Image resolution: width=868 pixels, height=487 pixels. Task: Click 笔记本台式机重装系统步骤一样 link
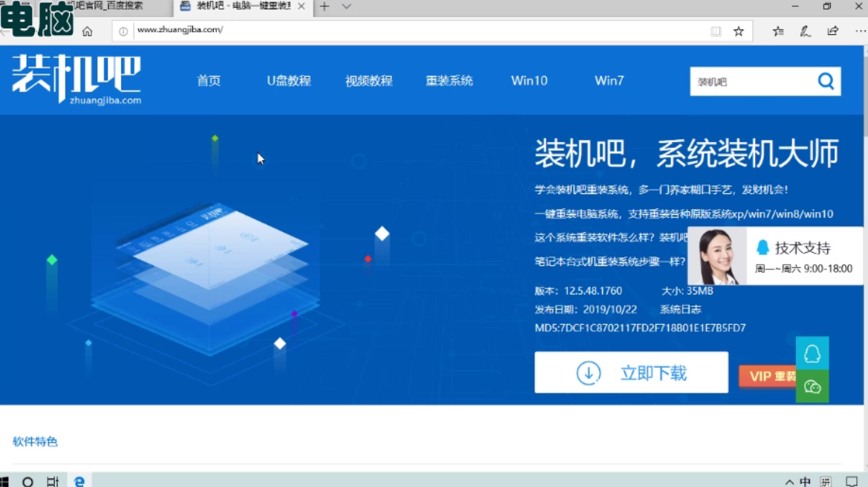pyautogui.click(x=610, y=262)
